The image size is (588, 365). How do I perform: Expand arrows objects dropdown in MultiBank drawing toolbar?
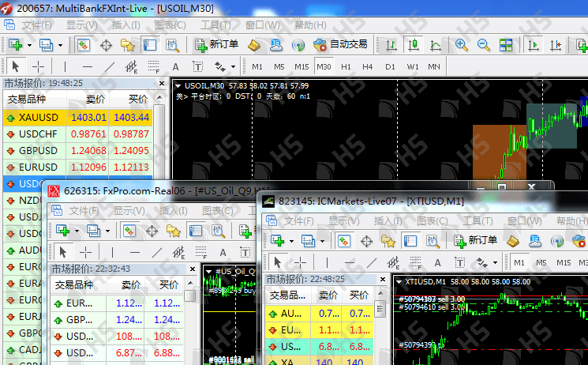[234, 67]
